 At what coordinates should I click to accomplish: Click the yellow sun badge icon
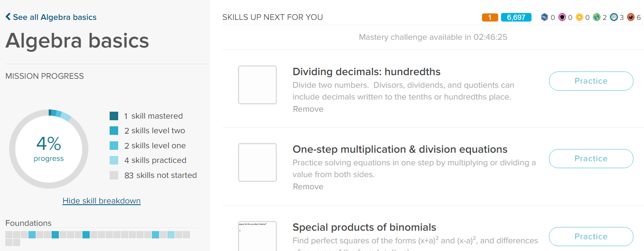579,17
